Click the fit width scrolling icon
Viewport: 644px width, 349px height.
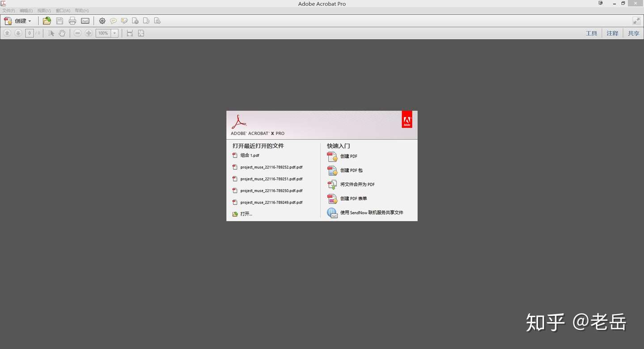pyautogui.click(x=130, y=33)
